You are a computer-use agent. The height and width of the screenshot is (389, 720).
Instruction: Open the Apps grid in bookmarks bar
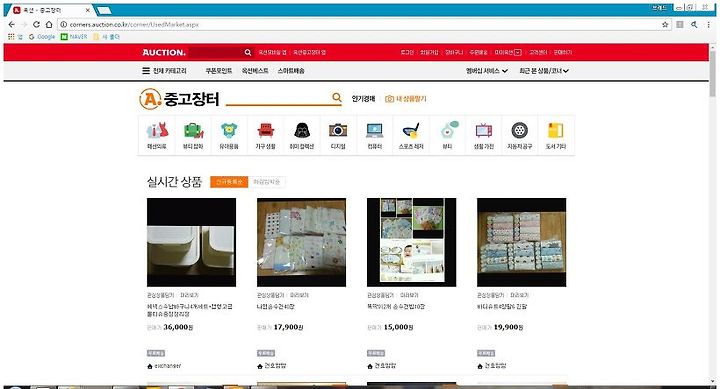point(11,36)
